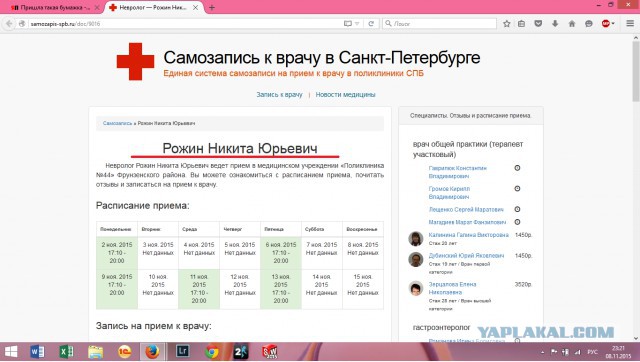Click the site identity globe icon
Image resolution: width=640 pixels, height=362 pixels.
pos(22,24)
